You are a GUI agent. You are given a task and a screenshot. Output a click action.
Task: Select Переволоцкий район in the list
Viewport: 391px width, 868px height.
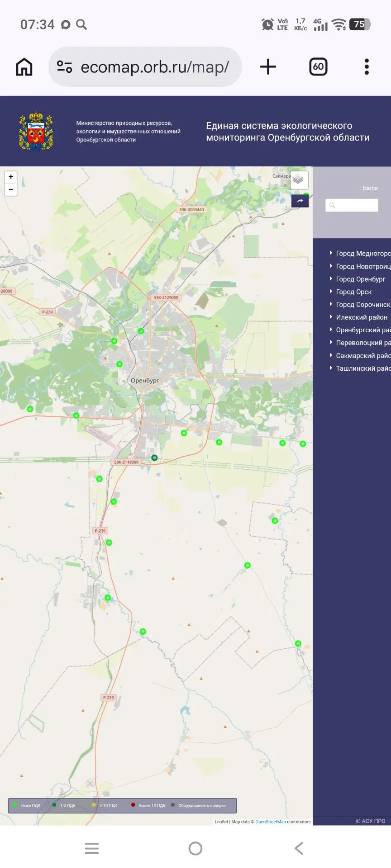363,343
